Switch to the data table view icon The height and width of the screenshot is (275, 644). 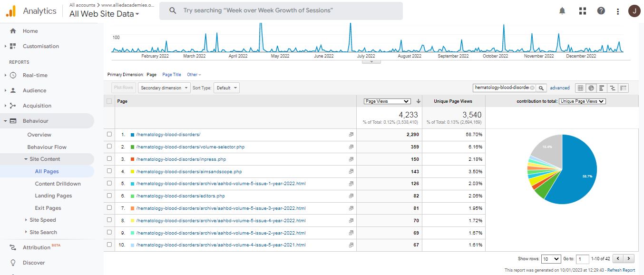pyautogui.click(x=580, y=88)
